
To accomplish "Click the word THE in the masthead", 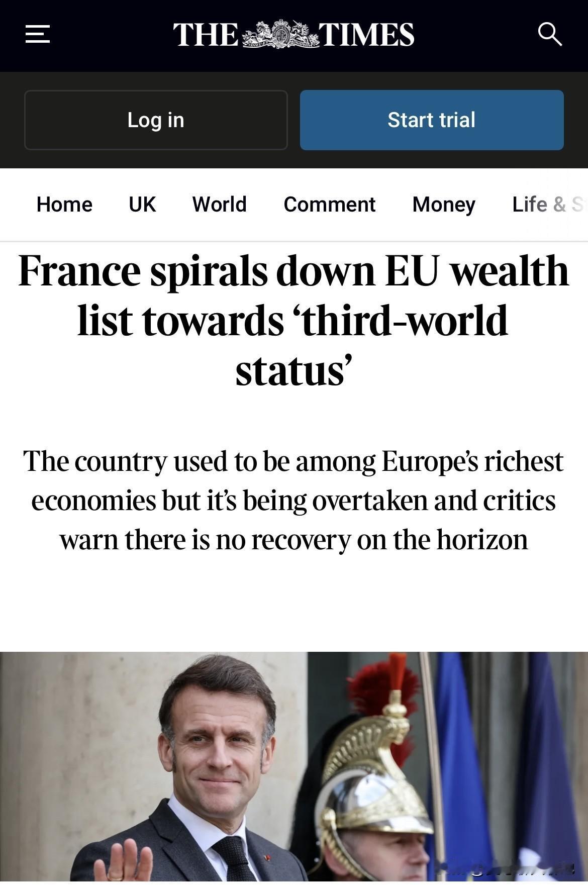I will (206, 34).
